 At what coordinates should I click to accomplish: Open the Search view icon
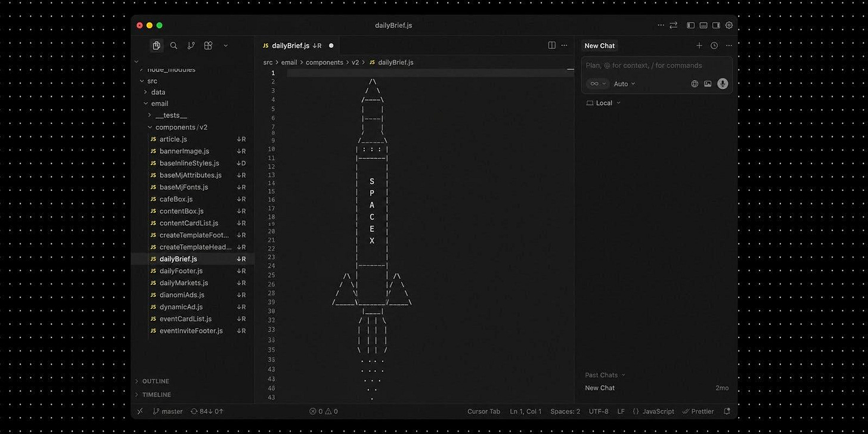point(173,45)
